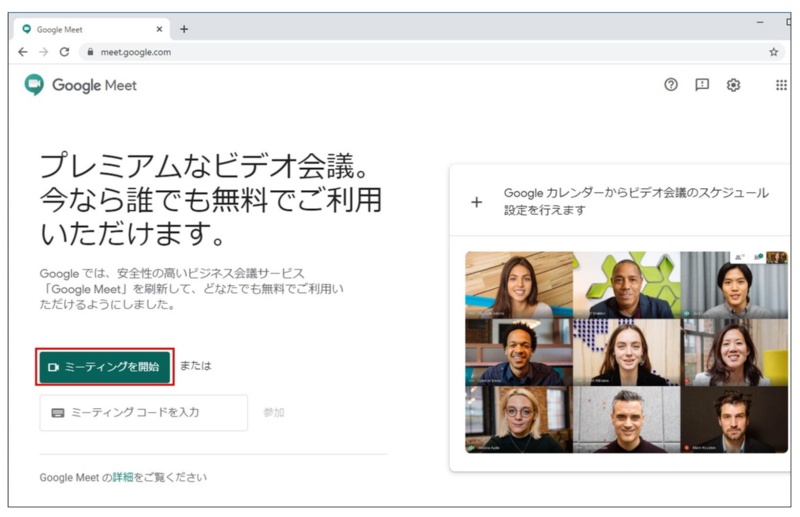Click the Google カレンダー scheduling text
The height and width of the screenshot is (517, 800).
pos(636,201)
